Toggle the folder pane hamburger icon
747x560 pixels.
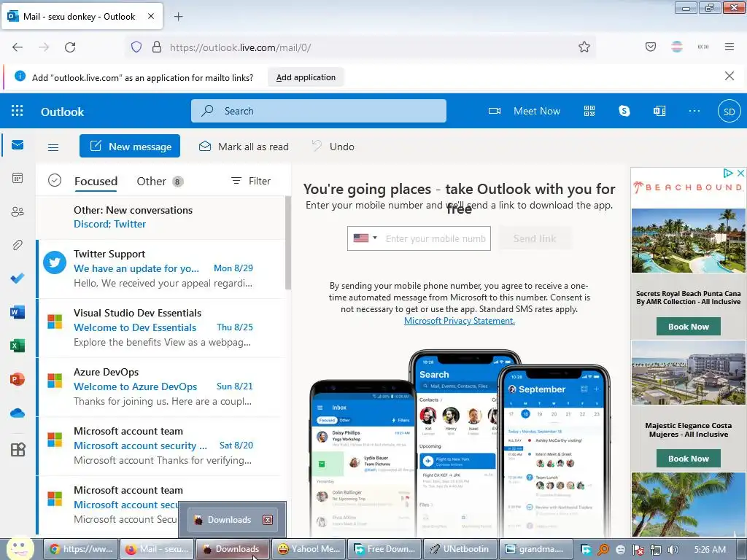[x=53, y=147]
